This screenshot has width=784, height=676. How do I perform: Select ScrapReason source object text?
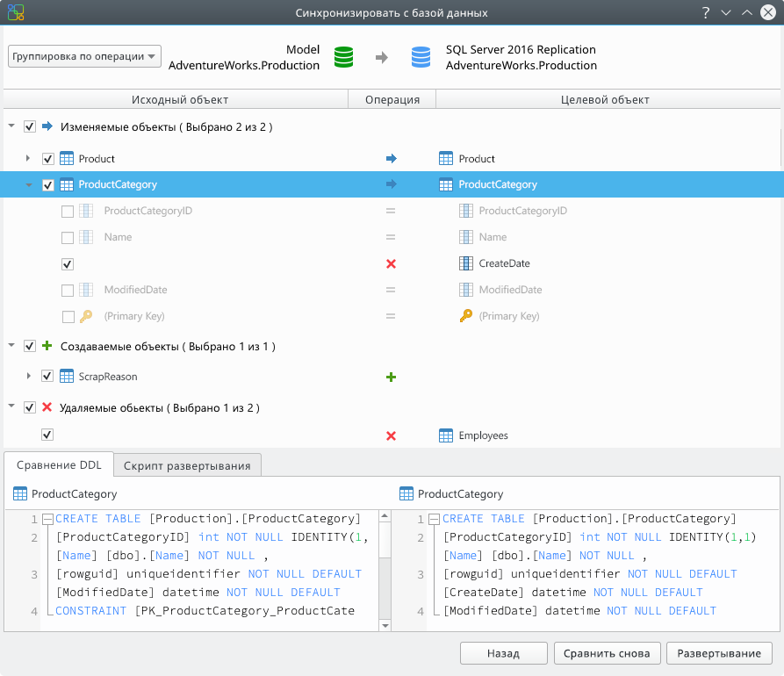point(108,377)
